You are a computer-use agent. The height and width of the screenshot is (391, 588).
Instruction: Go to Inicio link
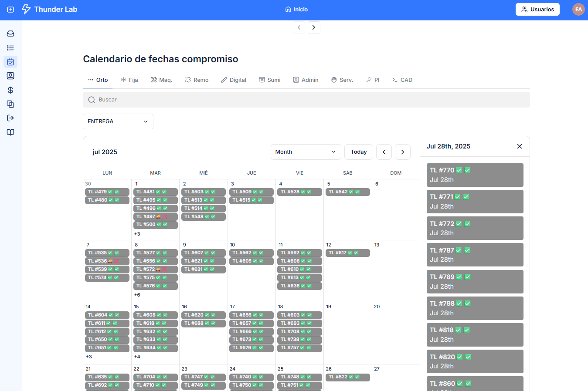click(296, 9)
